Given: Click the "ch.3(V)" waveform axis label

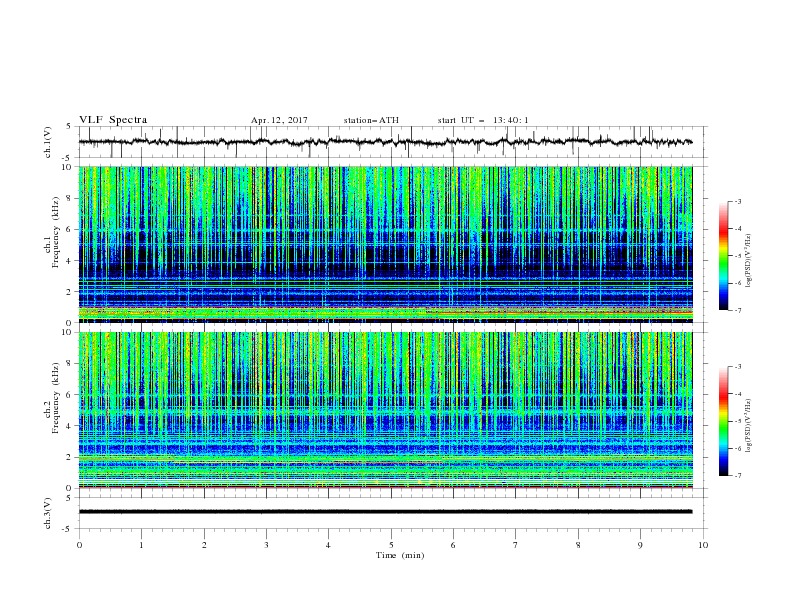Looking at the screenshot, I should point(48,513).
